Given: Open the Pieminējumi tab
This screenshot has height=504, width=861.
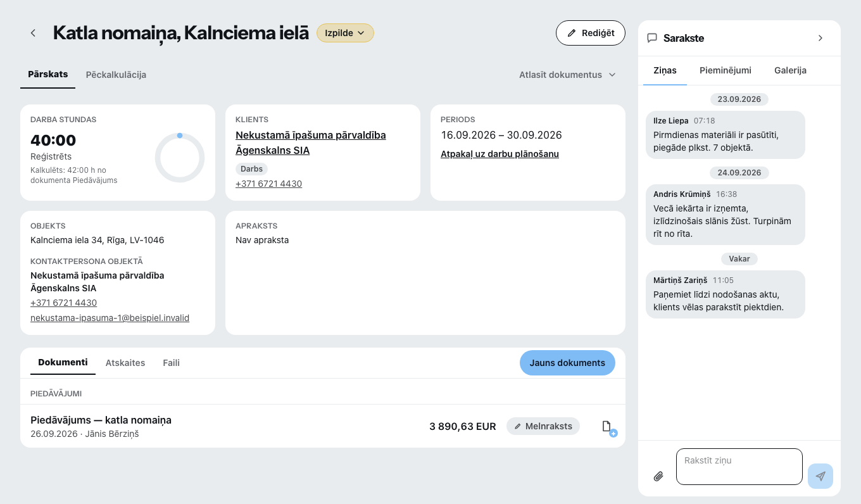Looking at the screenshot, I should 726,70.
